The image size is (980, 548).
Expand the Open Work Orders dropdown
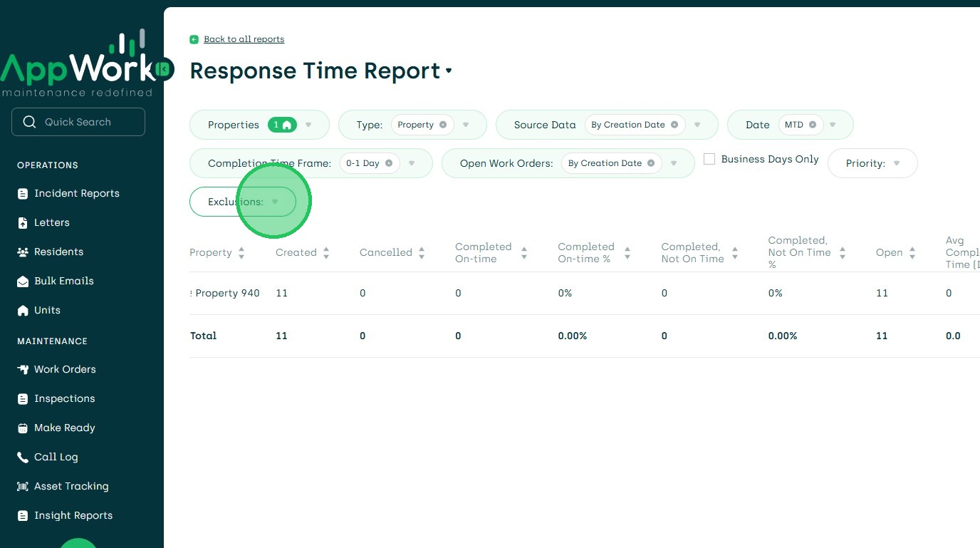coord(674,163)
